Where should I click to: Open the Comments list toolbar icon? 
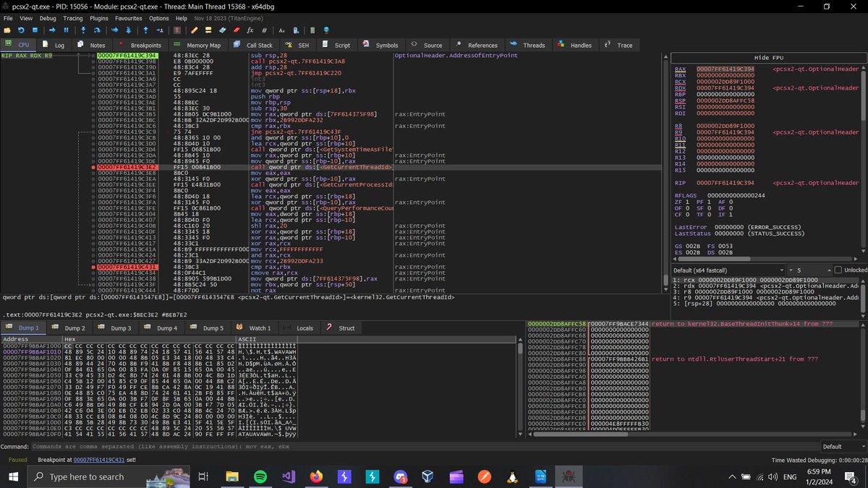coord(208,30)
